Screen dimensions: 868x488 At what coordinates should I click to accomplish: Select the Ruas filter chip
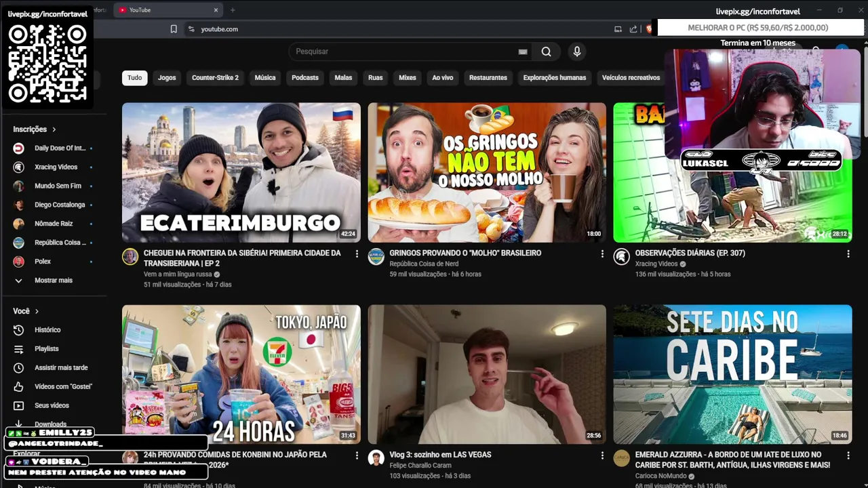(x=376, y=78)
